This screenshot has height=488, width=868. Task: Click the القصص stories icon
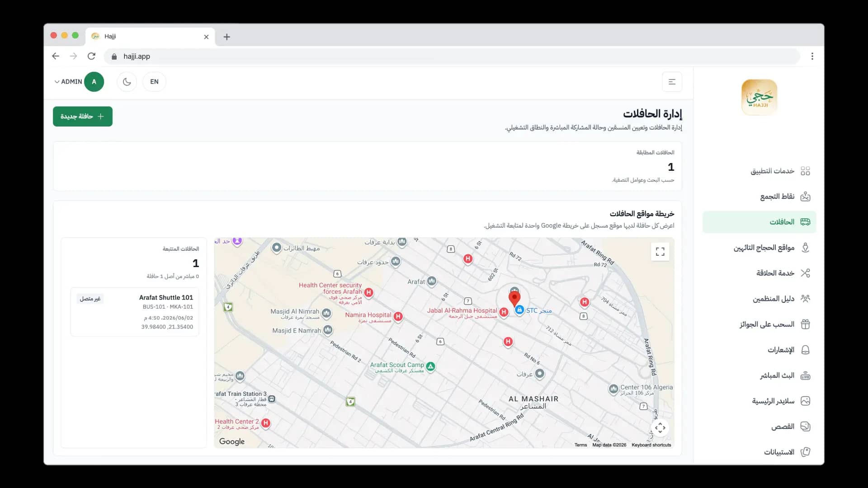point(805,427)
